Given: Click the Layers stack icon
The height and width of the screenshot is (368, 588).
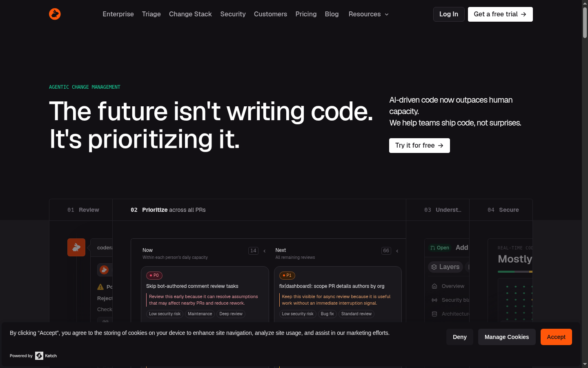Looking at the screenshot, I should (x=434, y=267).
